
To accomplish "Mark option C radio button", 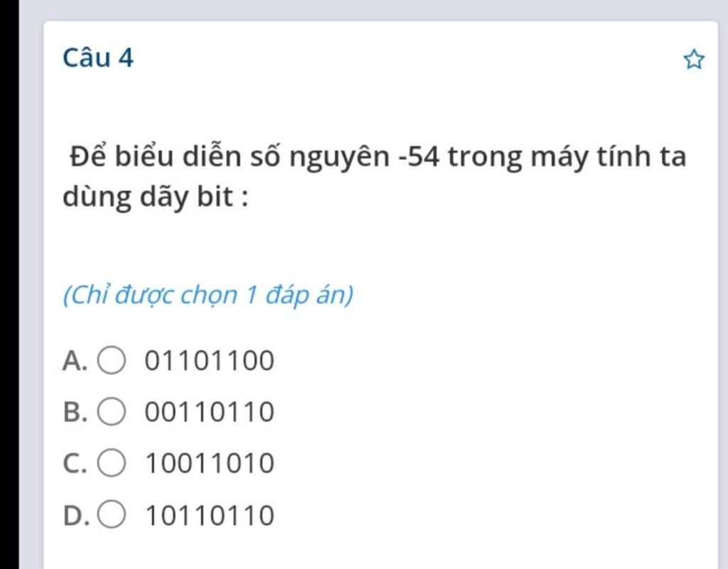I will (111, 463).
